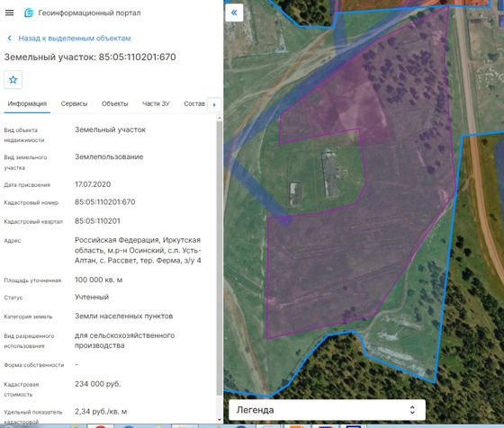Click the info panel scrollbar up arrow

[x=220, y=118]
